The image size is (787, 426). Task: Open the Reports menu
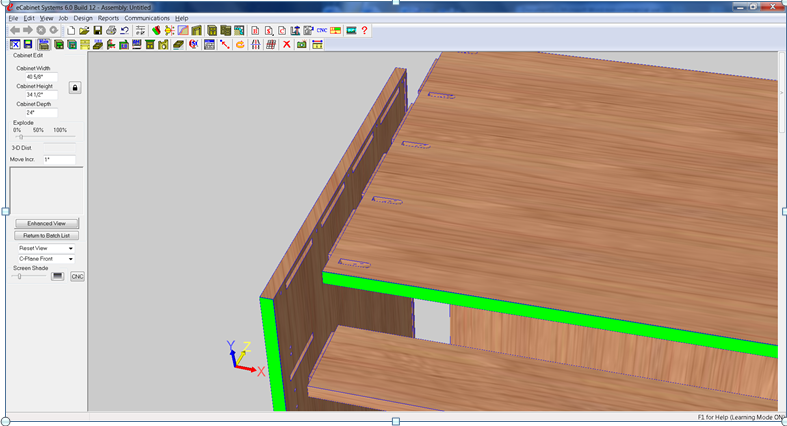pyautogui.click(x=108, y=18)
